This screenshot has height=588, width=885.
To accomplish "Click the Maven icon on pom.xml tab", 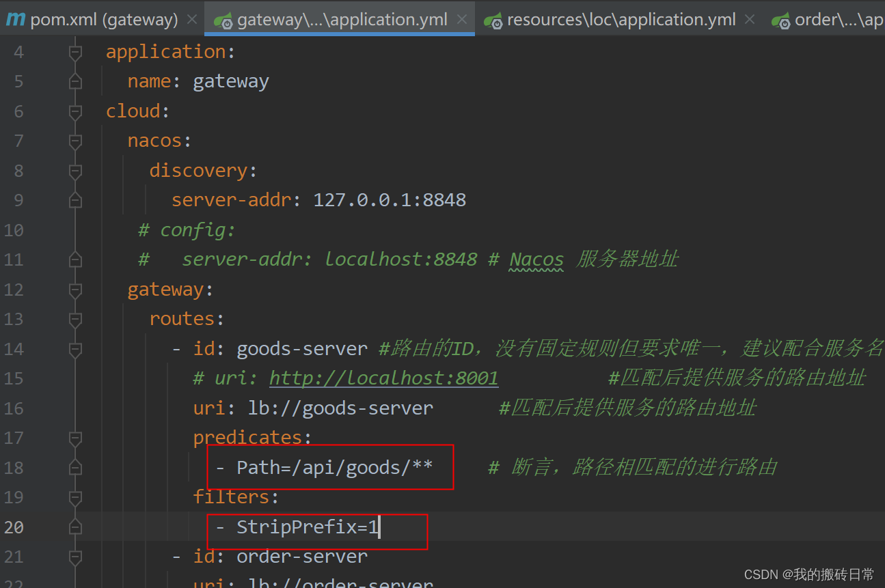I will click(x=15, y=19).
